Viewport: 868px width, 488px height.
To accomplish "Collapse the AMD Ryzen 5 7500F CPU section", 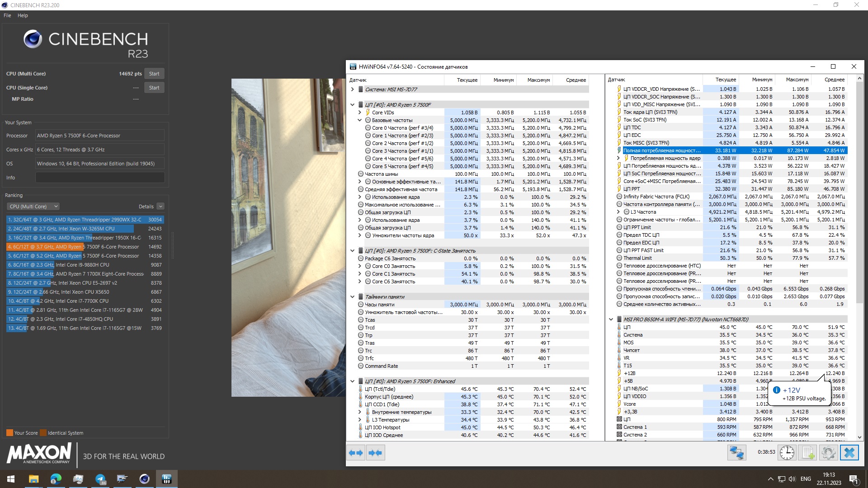I will [x=353, y=105].
